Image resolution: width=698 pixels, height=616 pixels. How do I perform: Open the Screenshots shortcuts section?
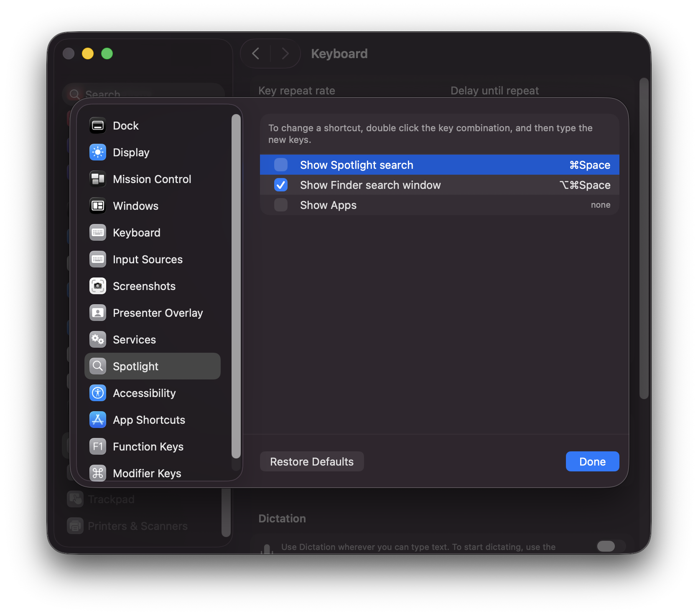144,286
